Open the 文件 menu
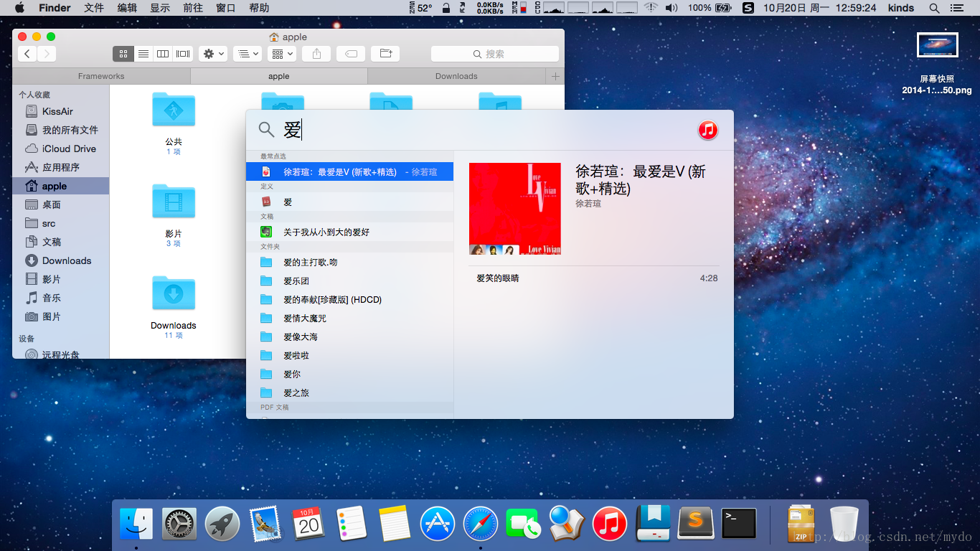The width and height of the screenshot is (980, 551). coord(94,8)
